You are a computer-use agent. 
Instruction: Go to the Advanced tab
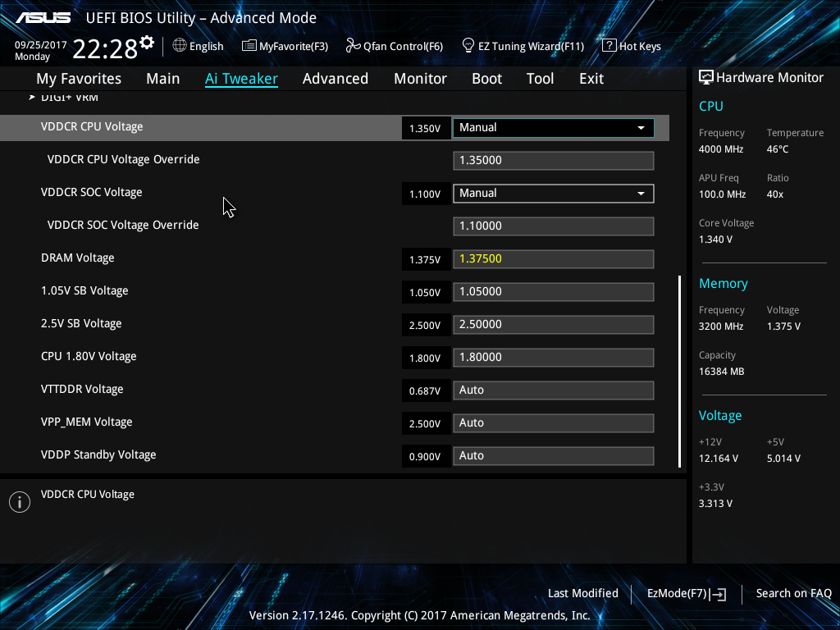pyautogui.click(x=336, y=79)
